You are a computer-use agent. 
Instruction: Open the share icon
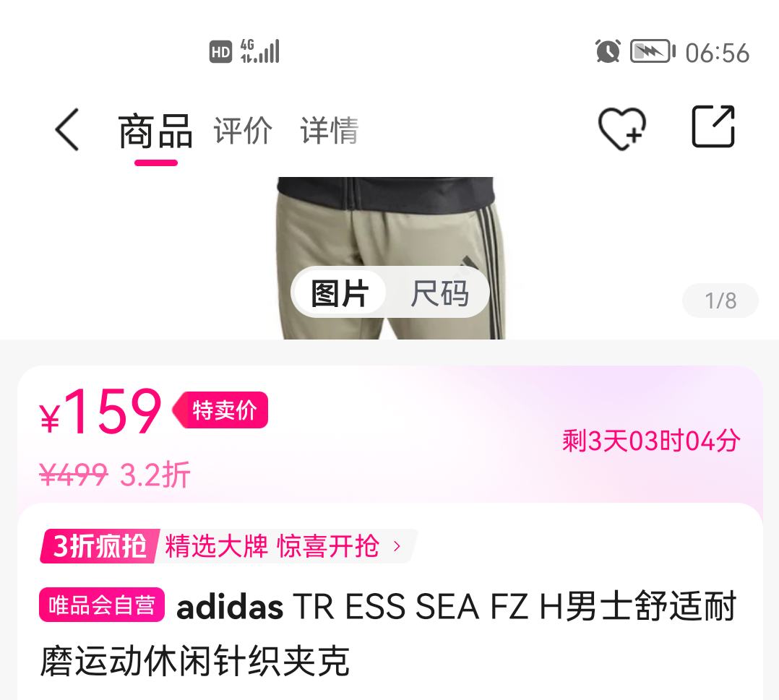coord(713,126)
